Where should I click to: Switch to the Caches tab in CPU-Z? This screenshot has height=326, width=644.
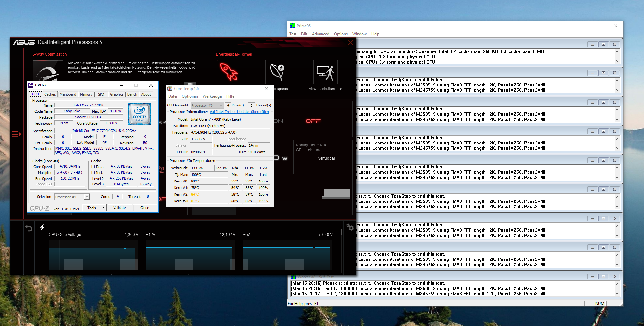point(50,94)
